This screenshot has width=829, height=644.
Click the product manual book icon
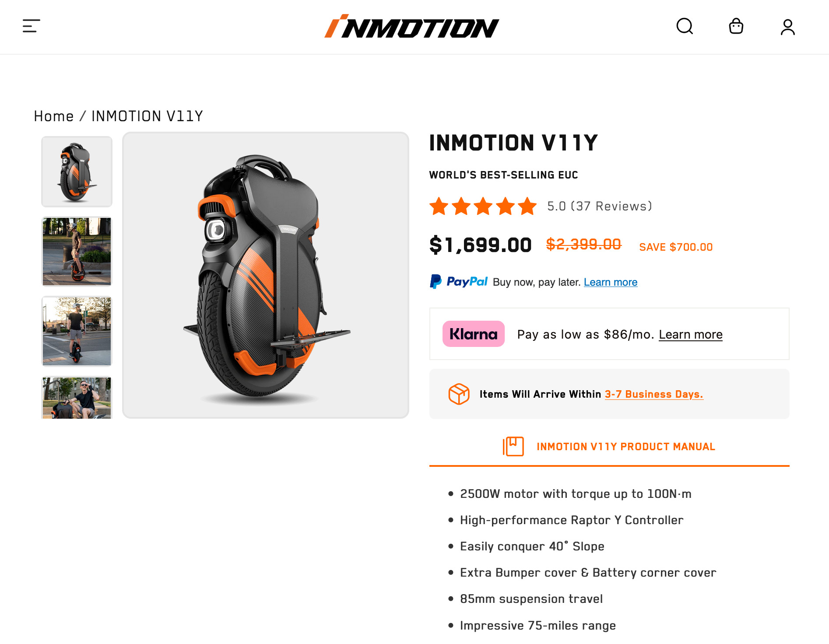point(513,446)
